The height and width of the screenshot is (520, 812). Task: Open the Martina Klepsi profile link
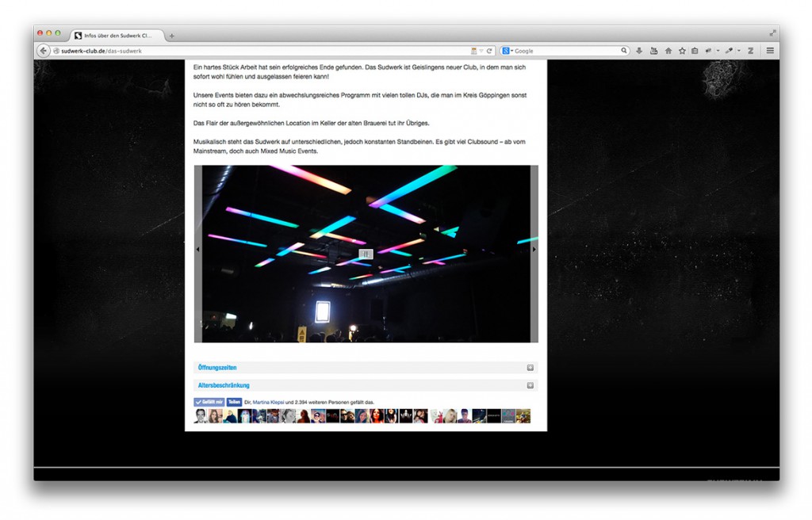[x=268, y=402]
